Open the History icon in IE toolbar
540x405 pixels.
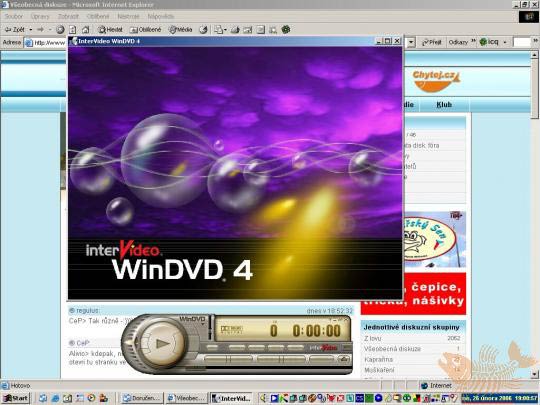tap(204, 30)
